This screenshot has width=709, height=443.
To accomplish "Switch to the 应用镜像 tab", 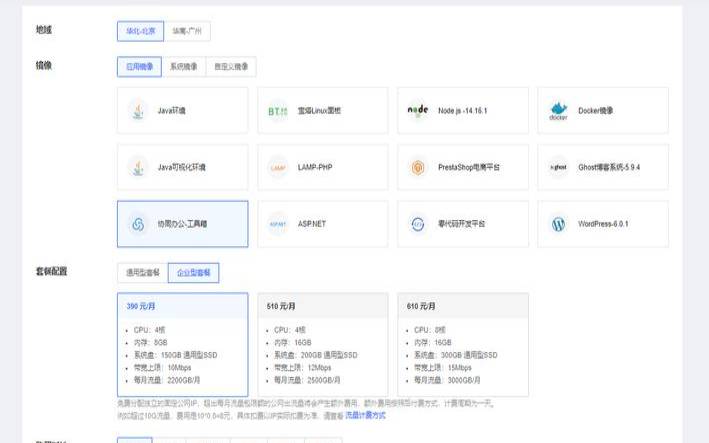I will pos(139,67).
